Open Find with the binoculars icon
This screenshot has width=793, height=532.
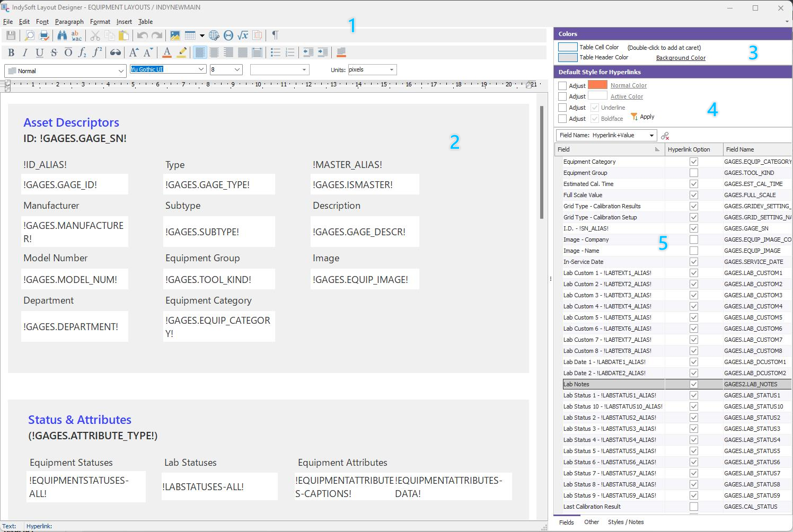(x=62, y=36)
